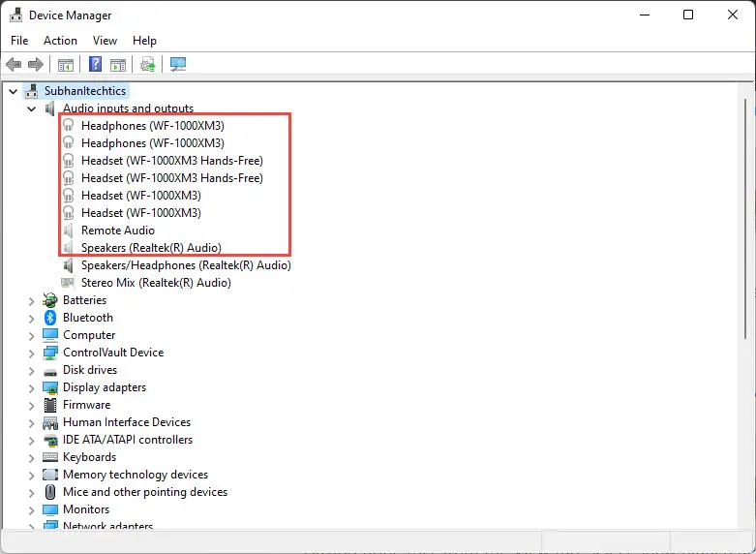Expand the ControlVault Device node
Viewport: 756px width, 554px height.
[x=31, y=354]
